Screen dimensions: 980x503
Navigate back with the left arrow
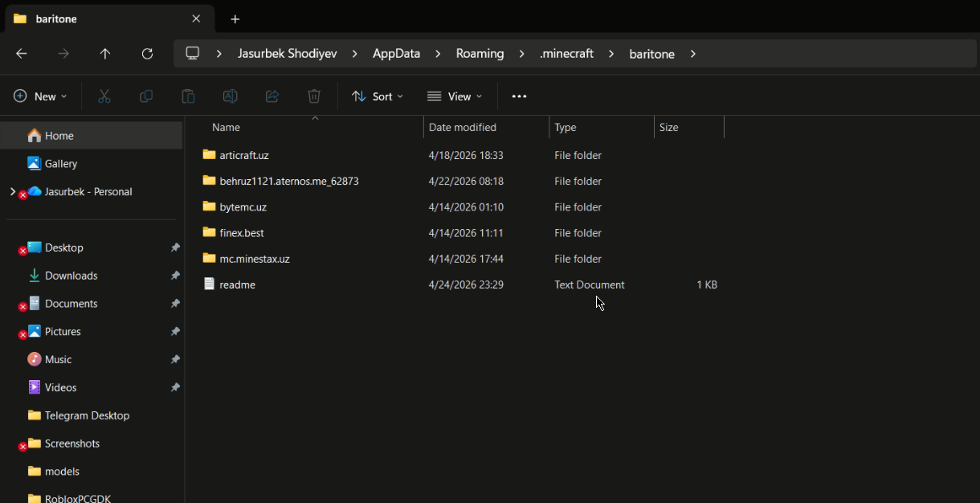pyautogui.click(x=22, y=54)
